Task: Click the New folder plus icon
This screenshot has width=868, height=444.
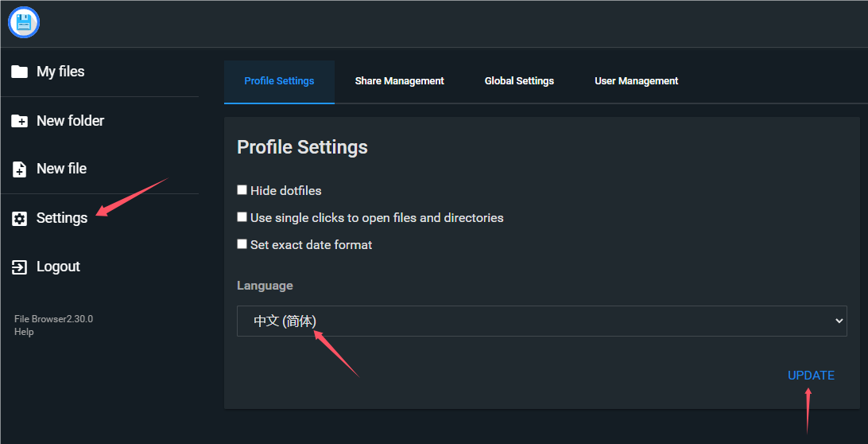Action: coord(19,121)
